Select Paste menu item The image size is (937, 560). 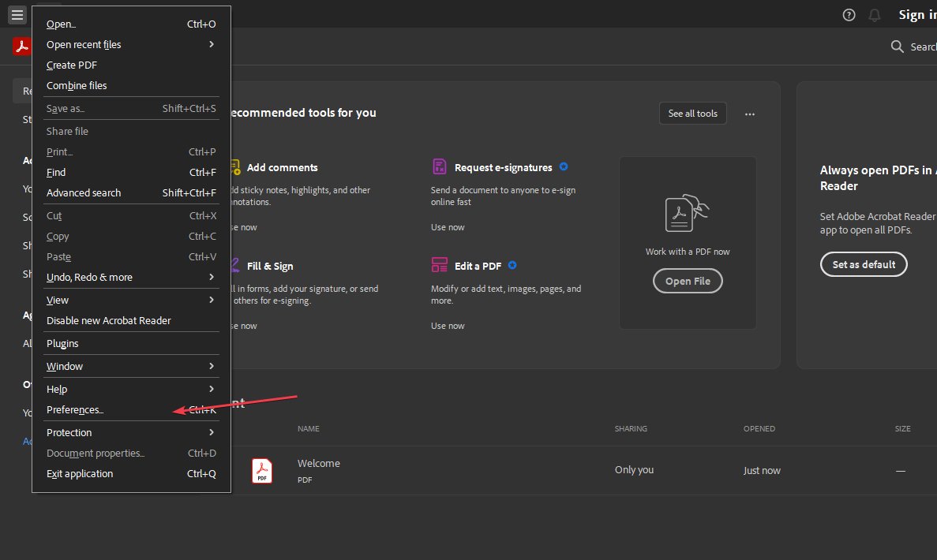point(132,256)
